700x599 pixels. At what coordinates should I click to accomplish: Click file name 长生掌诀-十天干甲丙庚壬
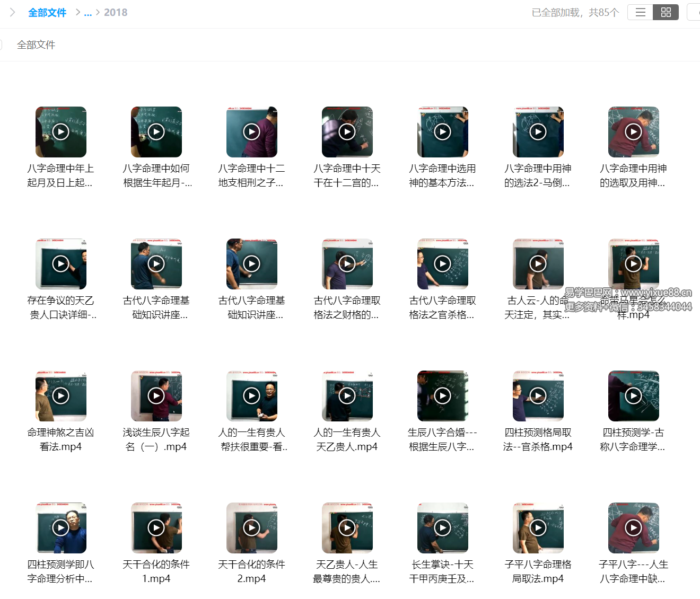click(442, 571)
